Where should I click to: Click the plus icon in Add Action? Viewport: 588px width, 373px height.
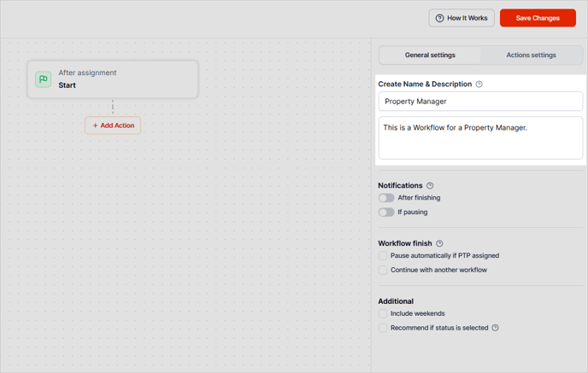[x=95, y=125]
